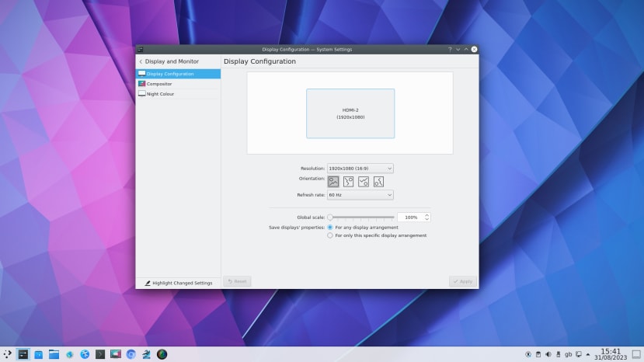The width and height of the screenshot is (644, 362).
Task: Increase global scale with up stepper arrow
Action: pyautogui.click(x=427, y=215)
